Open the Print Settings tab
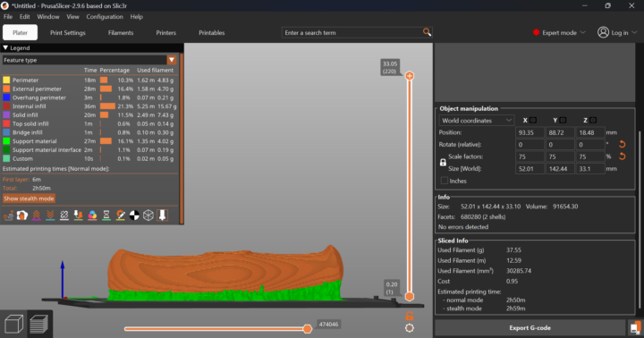 [68, 32]
